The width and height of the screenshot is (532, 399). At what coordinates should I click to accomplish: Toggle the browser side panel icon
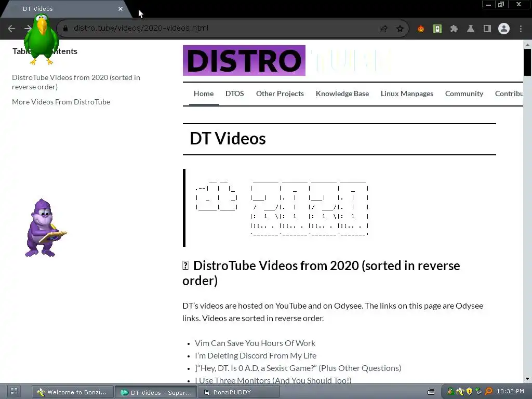487,29
